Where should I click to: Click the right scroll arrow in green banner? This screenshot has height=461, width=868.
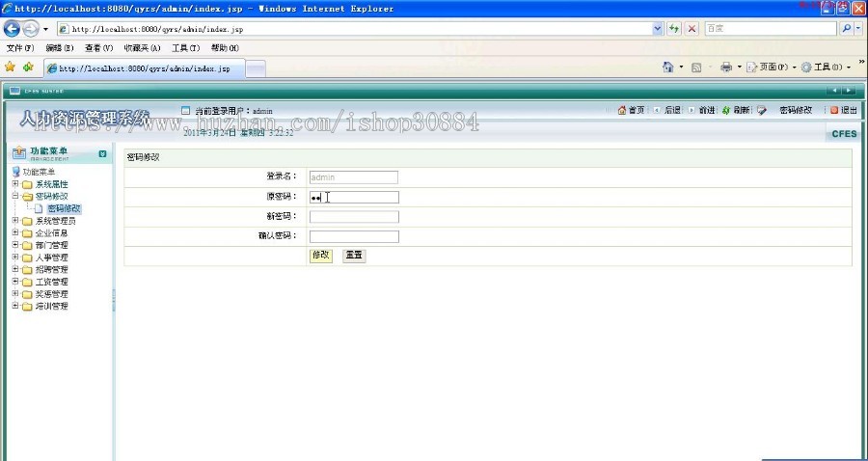tap(848, 91)
